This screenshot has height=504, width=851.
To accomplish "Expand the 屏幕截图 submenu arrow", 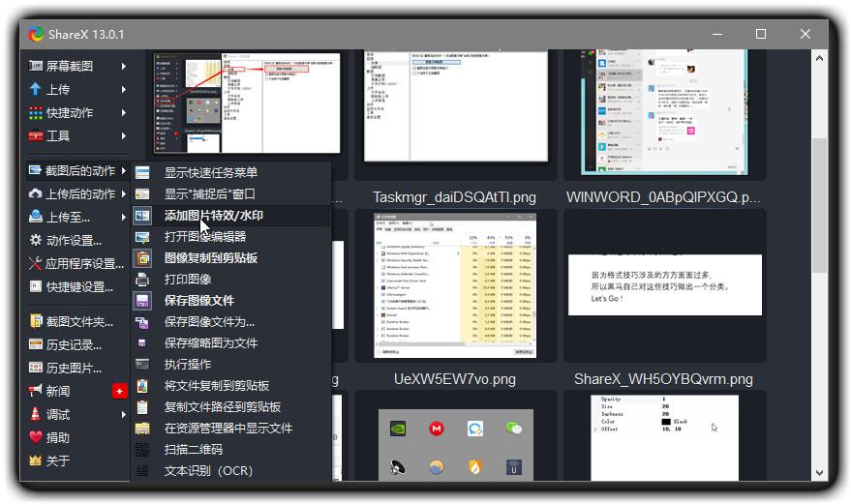I will click(x=124, y=66).
